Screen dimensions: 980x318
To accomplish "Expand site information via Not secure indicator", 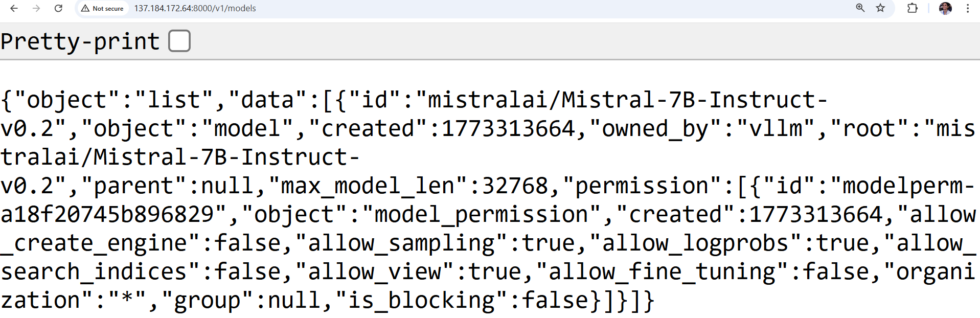I will pos(102,8).
